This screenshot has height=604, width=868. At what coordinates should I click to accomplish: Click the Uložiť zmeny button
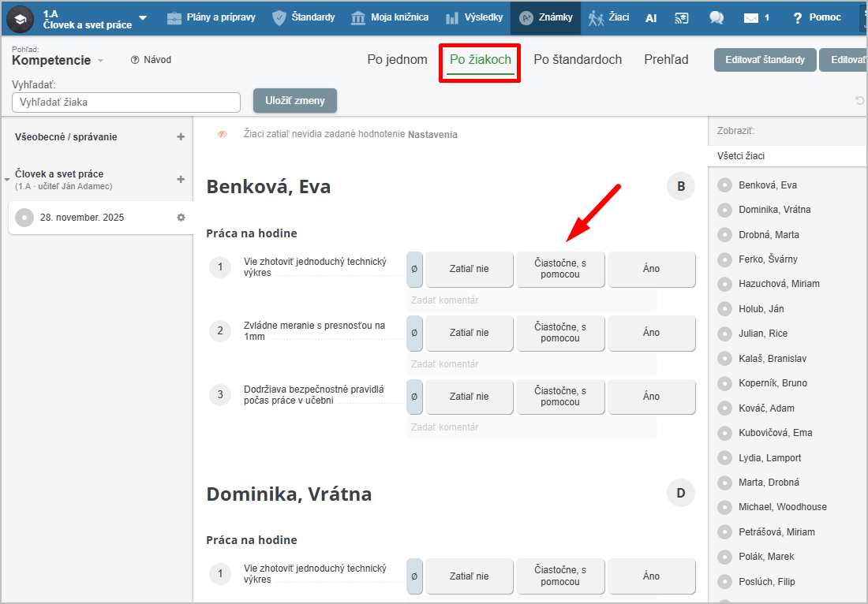(294, 101)
